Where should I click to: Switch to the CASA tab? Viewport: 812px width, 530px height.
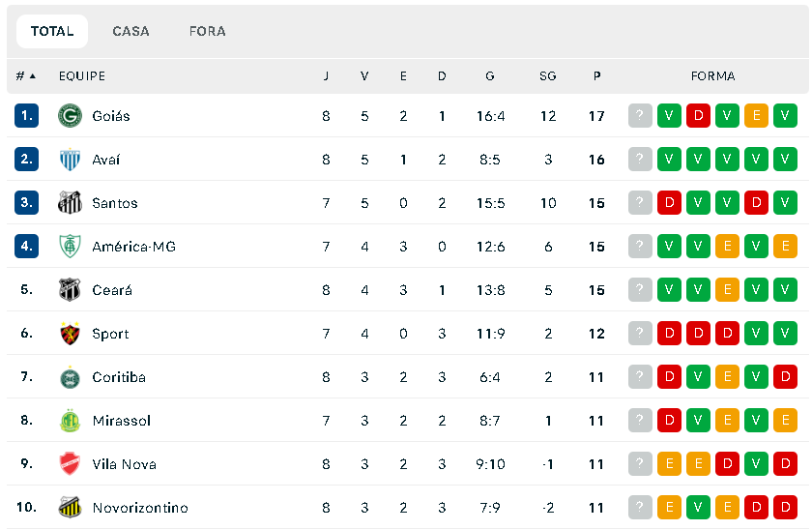click(131, 31)
